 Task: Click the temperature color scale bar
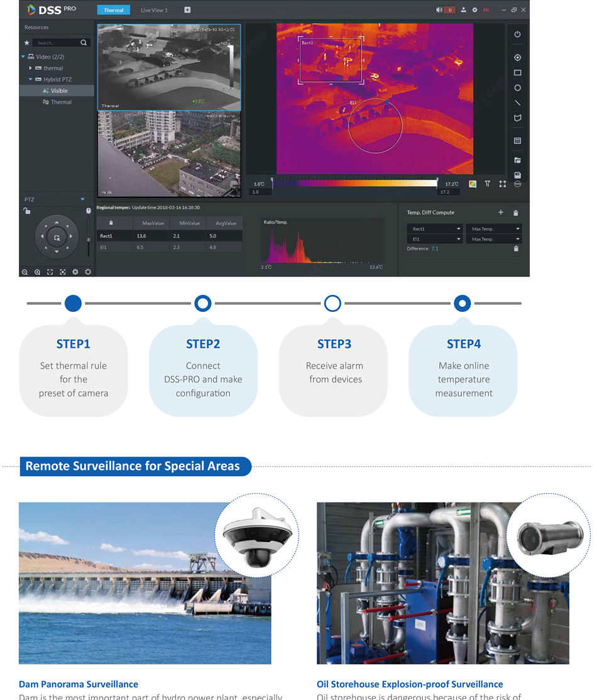354,182
